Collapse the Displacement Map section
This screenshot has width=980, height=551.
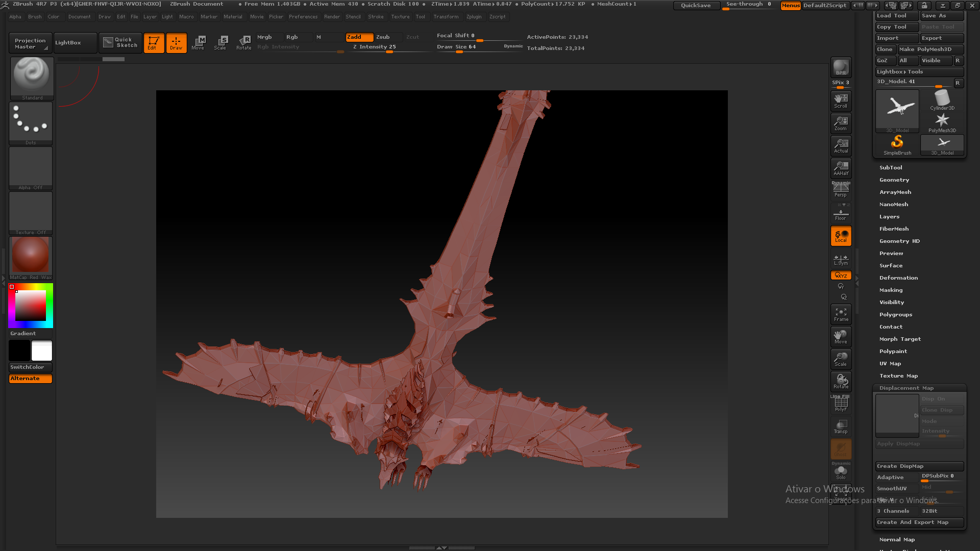[x=906, y=388]
